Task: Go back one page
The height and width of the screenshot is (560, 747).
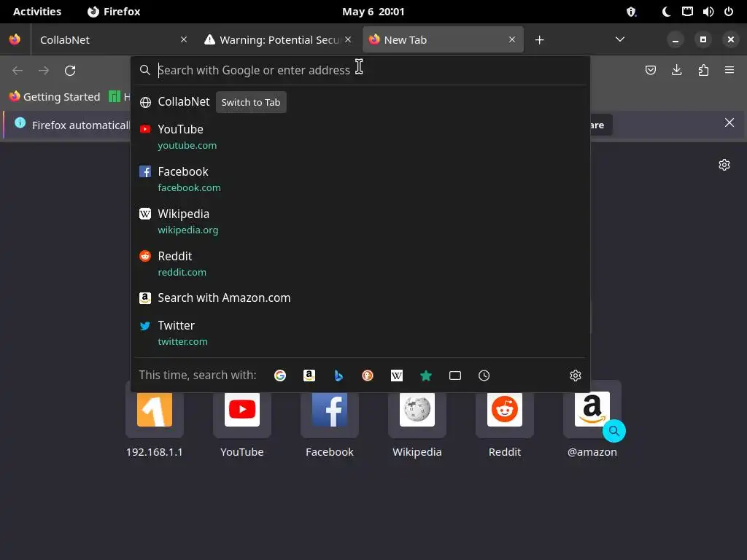Action: coord(18,71)
